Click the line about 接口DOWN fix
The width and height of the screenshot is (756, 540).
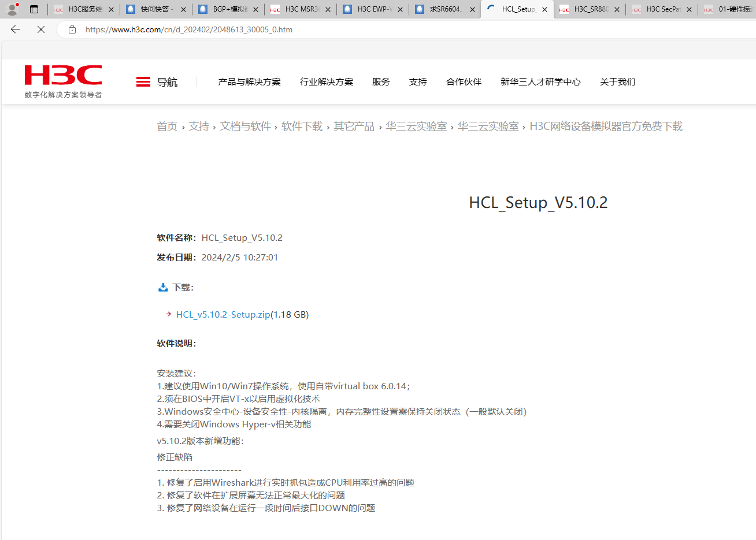pyautogui.click(x=266, y=508)
